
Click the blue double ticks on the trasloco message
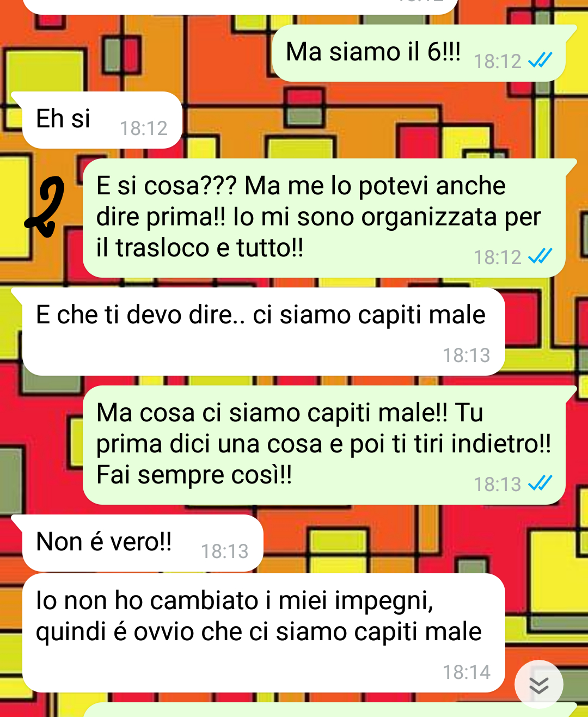coord(541,256)
